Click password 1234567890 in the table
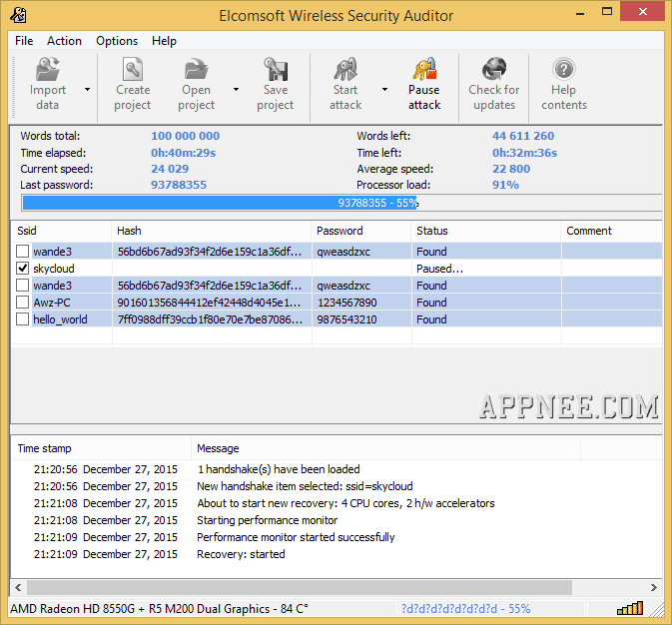 point(346,303)
